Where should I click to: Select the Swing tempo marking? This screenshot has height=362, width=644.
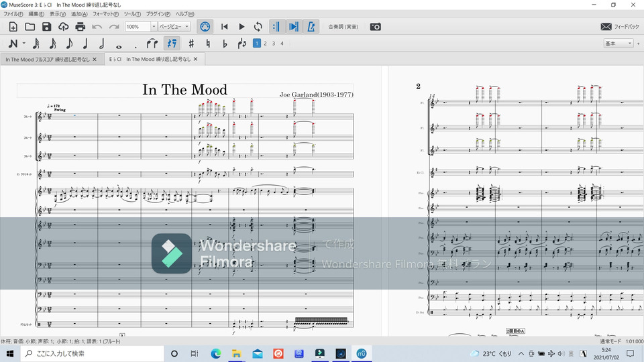[x=60, y=110]
